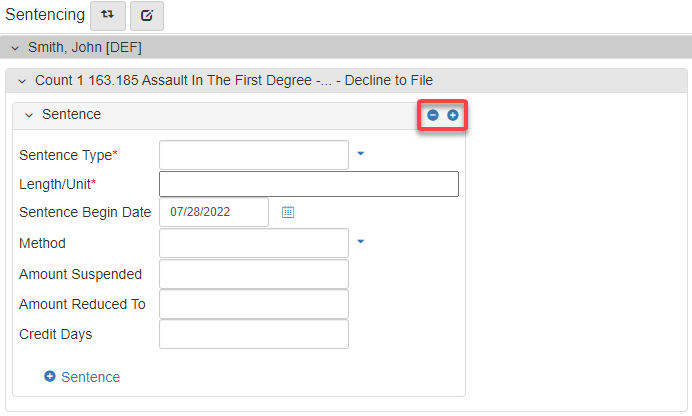This screenshot has height=416, width=692.
Task: Click the Sentence Begin Date label
Action: 85,212
